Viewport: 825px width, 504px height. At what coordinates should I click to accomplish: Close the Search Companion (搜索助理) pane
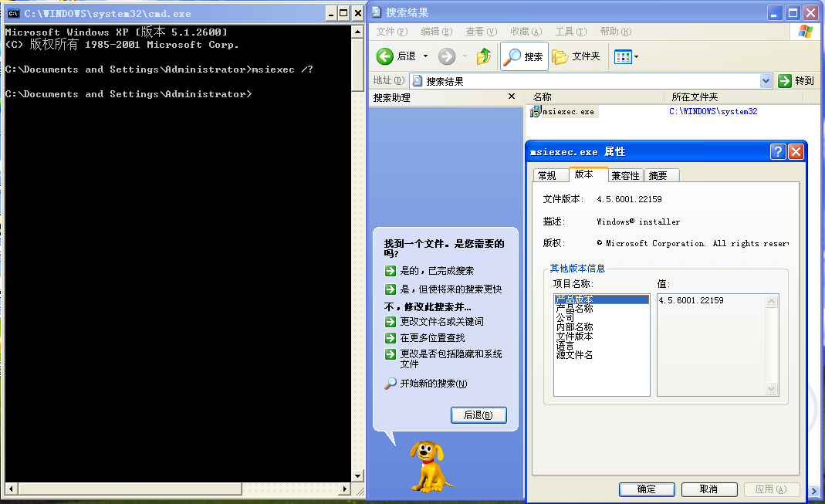(x=512, y=96)
